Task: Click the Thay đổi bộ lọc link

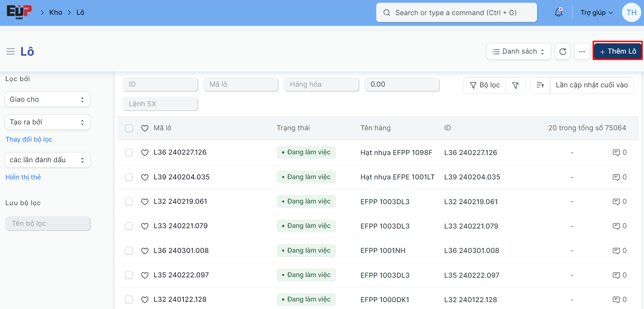Action: click(29, 139)
